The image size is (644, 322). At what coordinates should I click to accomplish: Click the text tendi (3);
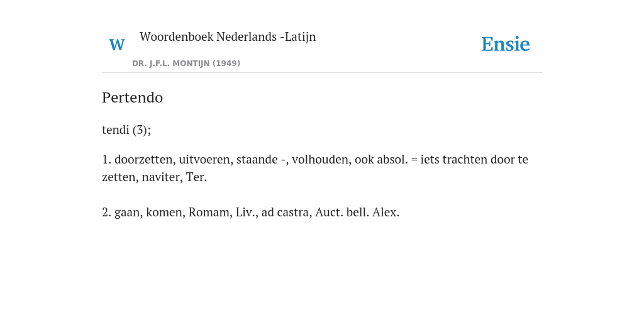(x=126, y=130)
